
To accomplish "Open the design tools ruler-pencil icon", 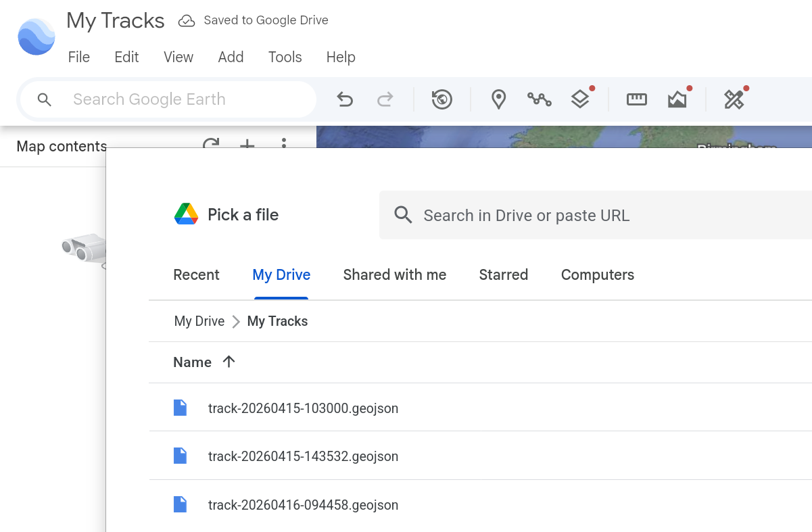I will 734,100.
